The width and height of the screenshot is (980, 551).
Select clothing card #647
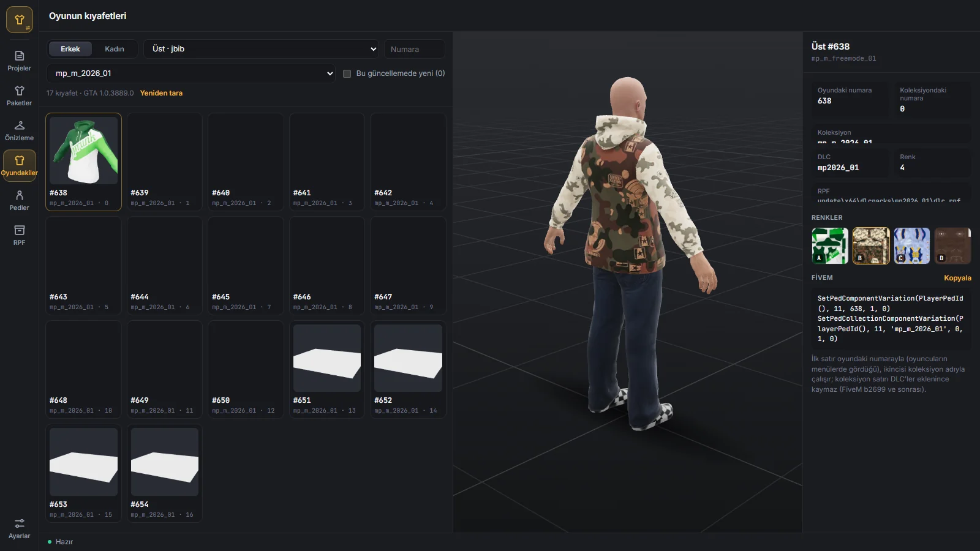point(408,266)
